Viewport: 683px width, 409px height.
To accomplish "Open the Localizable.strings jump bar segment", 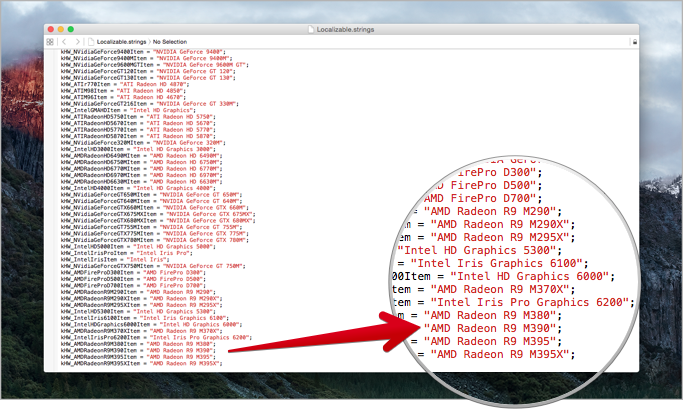I will coord(122,42).
